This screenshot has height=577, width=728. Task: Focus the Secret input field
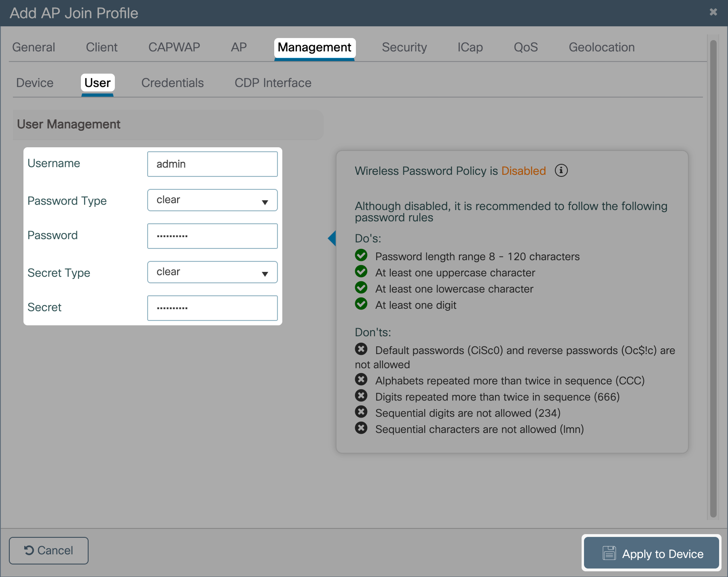pos(212,308)
